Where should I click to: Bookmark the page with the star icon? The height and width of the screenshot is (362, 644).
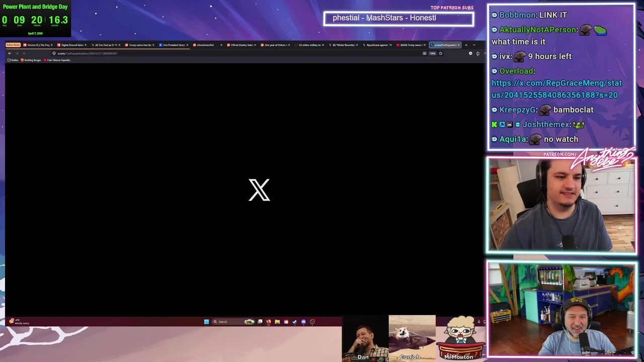tap(440, 53)
